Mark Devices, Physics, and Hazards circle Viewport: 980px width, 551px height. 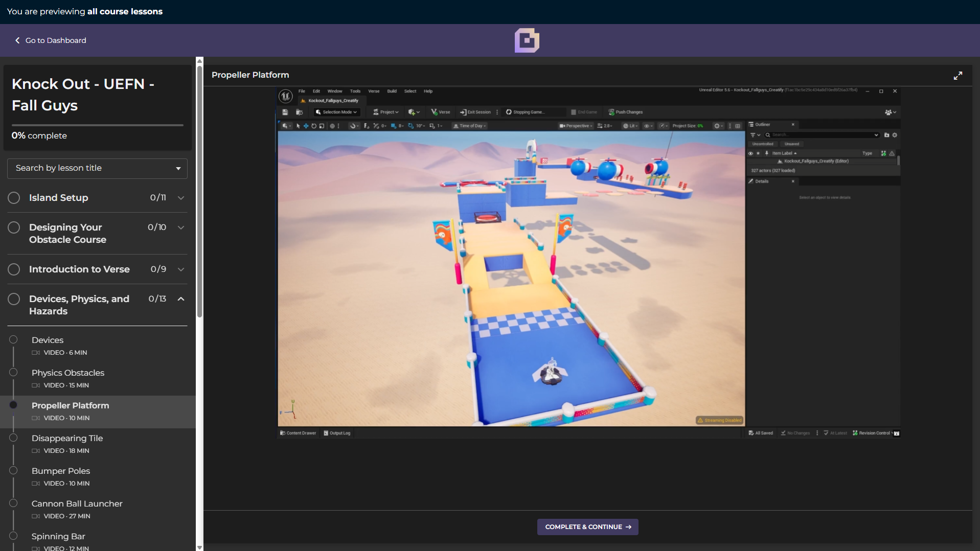[14, 299]
